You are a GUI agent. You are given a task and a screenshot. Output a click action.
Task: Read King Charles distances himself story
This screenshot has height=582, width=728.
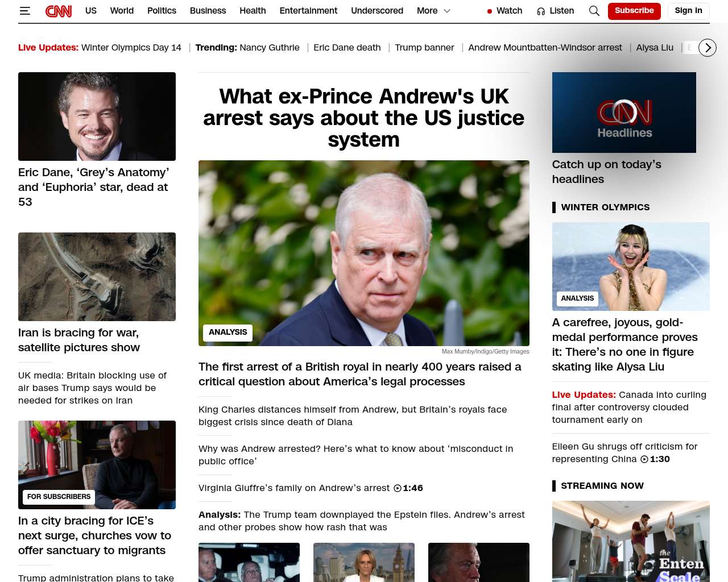353,416
